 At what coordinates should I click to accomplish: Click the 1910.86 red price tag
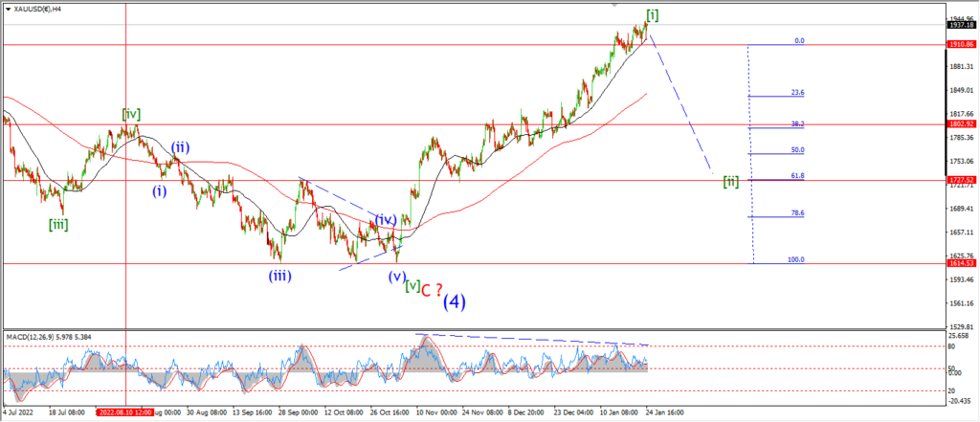[961, 45]
